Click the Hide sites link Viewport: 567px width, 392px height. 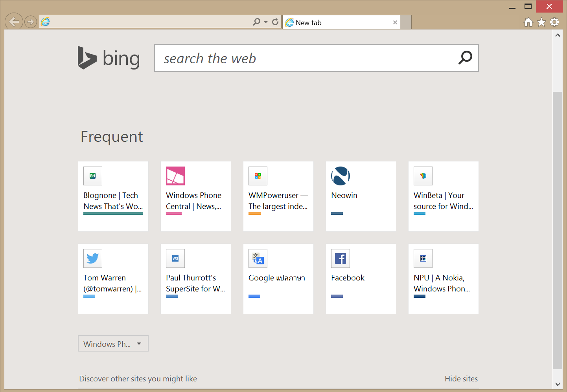[461, 379]
